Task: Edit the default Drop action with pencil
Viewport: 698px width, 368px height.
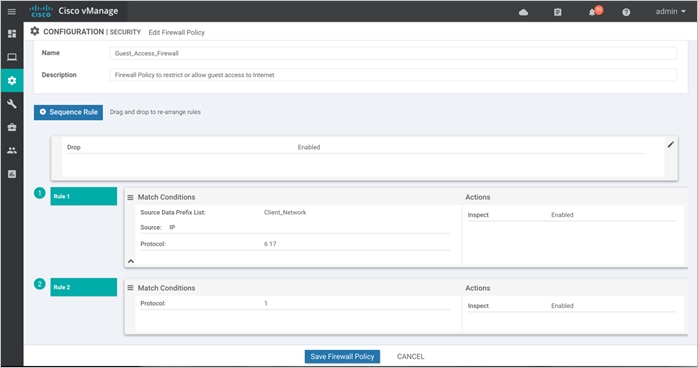Action: tap(670, 144)
